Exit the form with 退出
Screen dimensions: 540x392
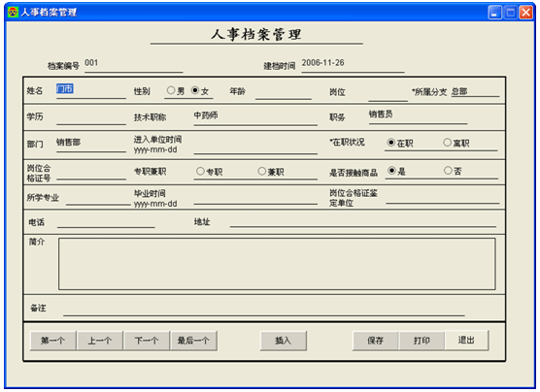[466, 341]
